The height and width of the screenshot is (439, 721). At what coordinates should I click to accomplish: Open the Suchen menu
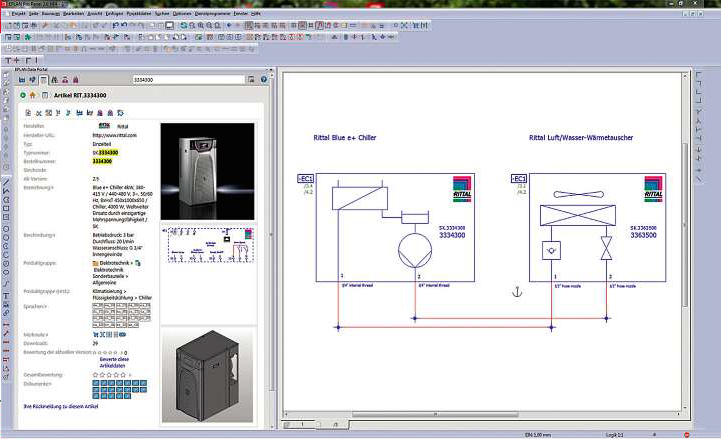[162, 14]
